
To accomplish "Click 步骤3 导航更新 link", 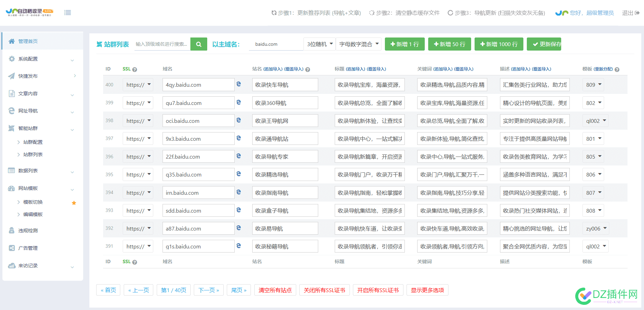I will [497, 13].
